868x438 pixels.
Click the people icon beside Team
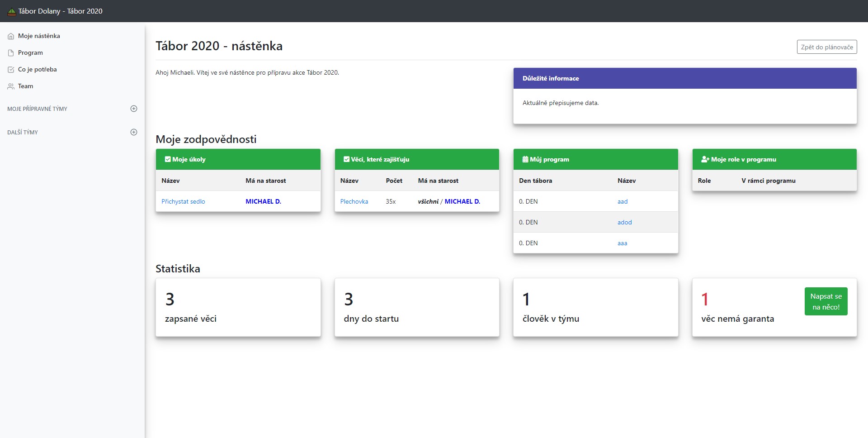(x=11, y=86)
